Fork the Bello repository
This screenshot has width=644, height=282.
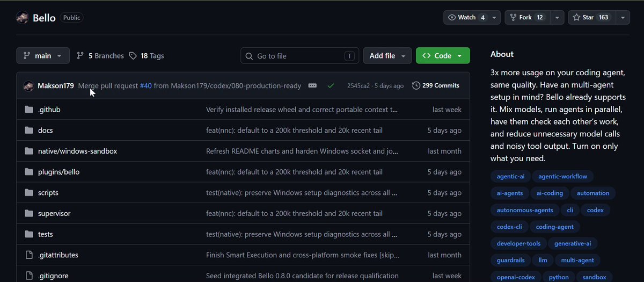click(526, 17)
